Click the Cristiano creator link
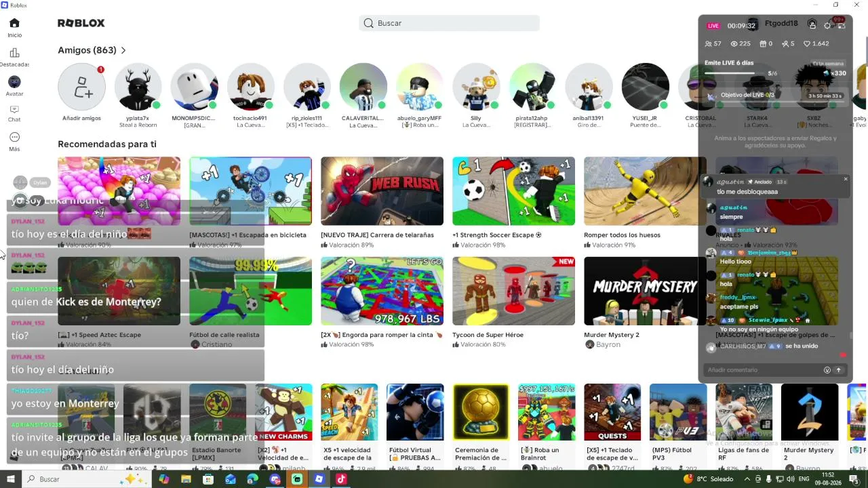Image resolution: width=868 pixels, height=488 pixels. click(216, 344)
